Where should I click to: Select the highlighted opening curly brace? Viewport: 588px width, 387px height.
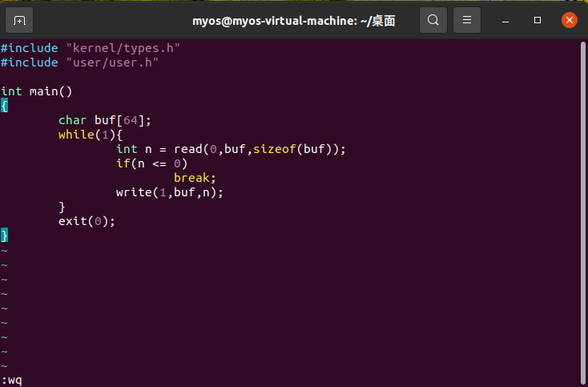coord(4,106)
